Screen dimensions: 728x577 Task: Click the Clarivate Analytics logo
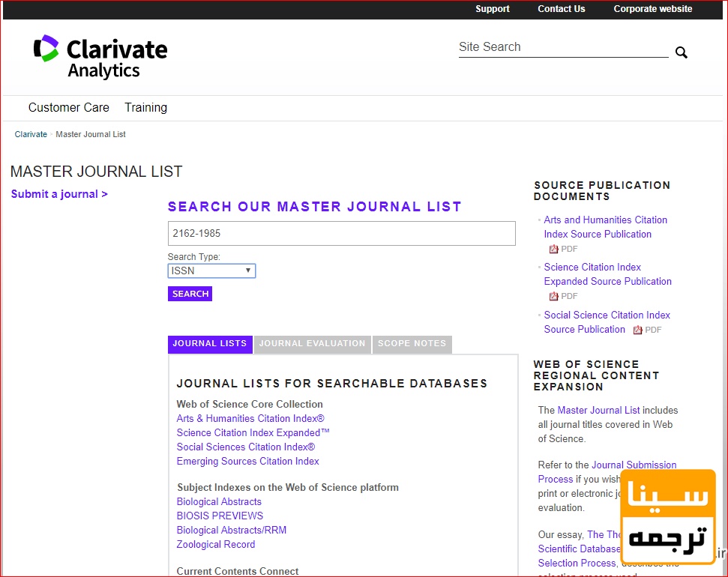(100, 57)
